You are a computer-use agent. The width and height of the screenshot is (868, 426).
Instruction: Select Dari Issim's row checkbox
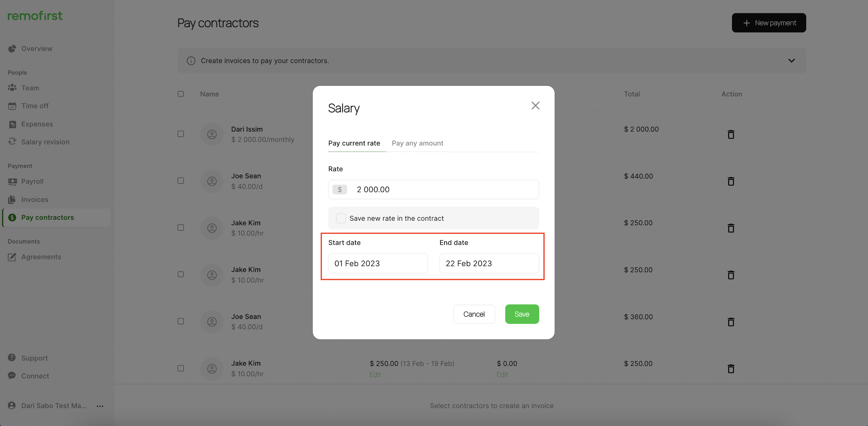tap(181, 134)
